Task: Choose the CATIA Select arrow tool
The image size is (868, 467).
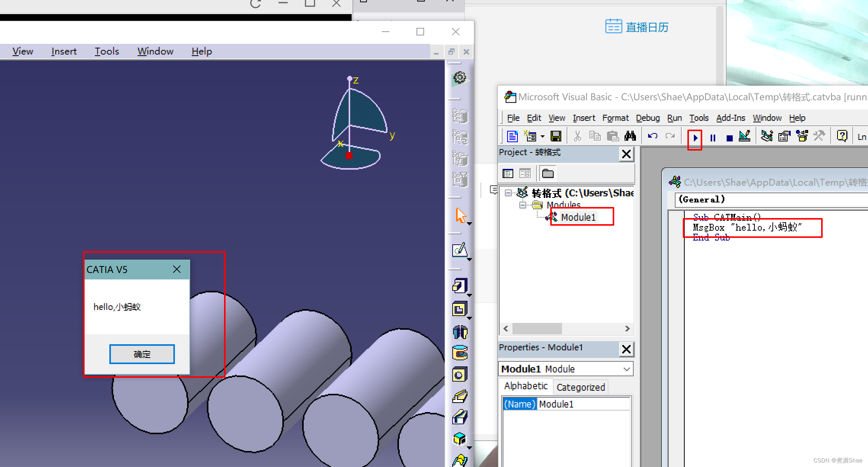Action: [x=461, y=216]
